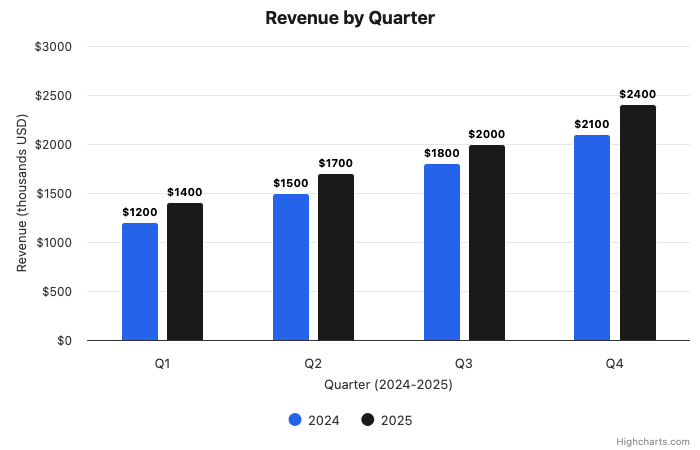Click the Q3 2025 black bar
This screenshot has height=450, width=700.
pyautogui.click(x=487, y=243)
